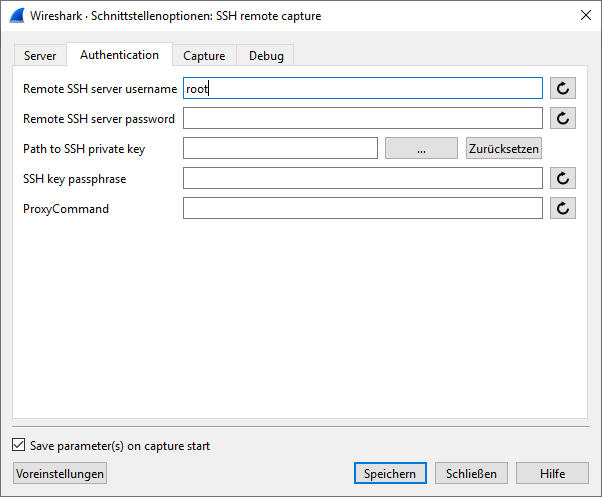Click into Remote SSH server password field
602x497 pixels.
[x=362, y=119]
